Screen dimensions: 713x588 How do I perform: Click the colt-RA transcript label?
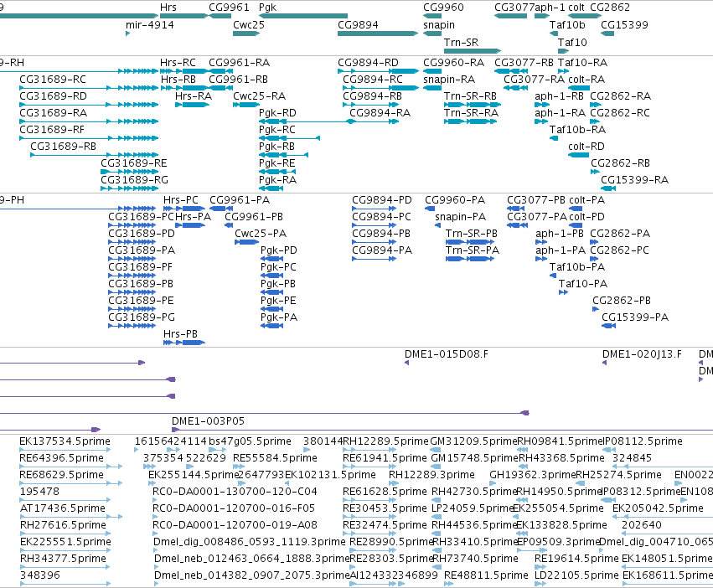(x=586, y=79)
